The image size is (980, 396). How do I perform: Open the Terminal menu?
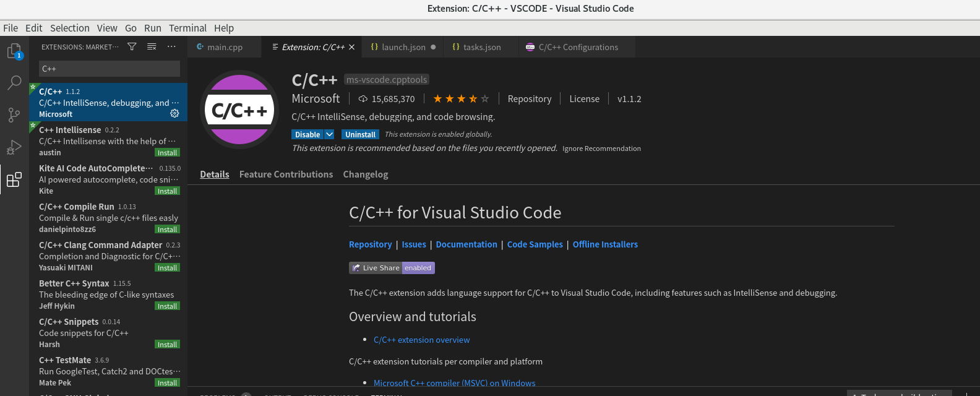tap(187, 28)
